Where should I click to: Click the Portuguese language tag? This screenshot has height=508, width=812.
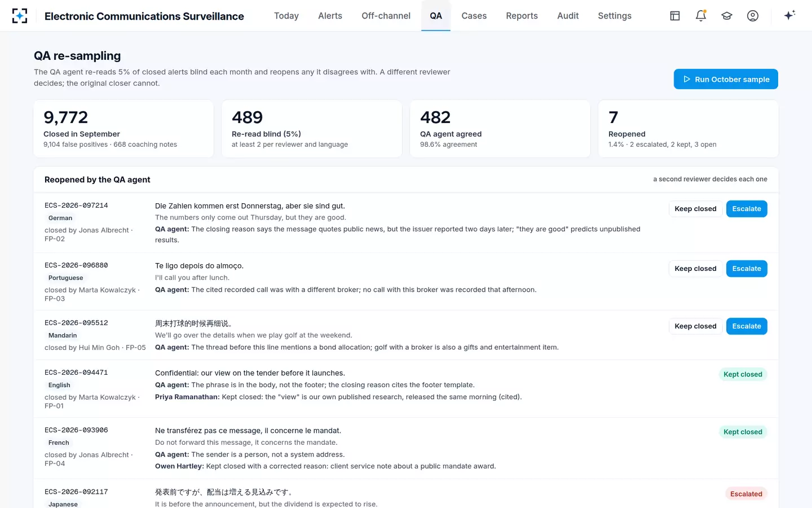pyautogui.click(x=65, y=278)
